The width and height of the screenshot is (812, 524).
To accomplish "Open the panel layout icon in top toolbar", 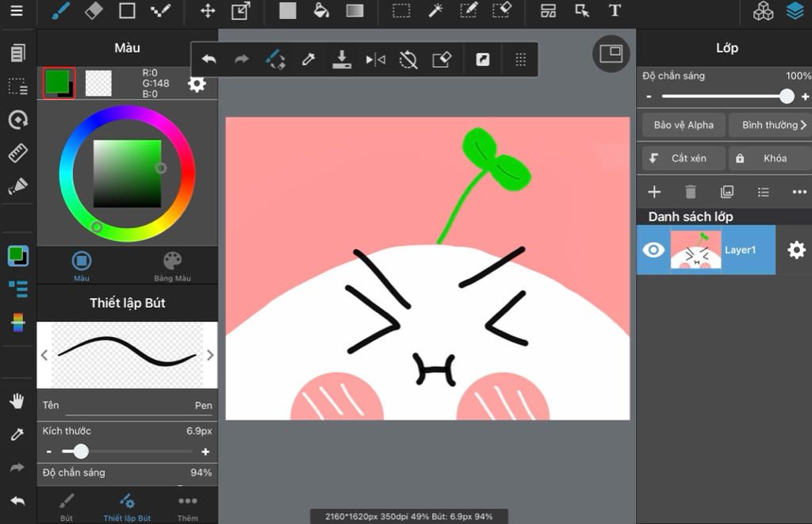I will (548, 11).
